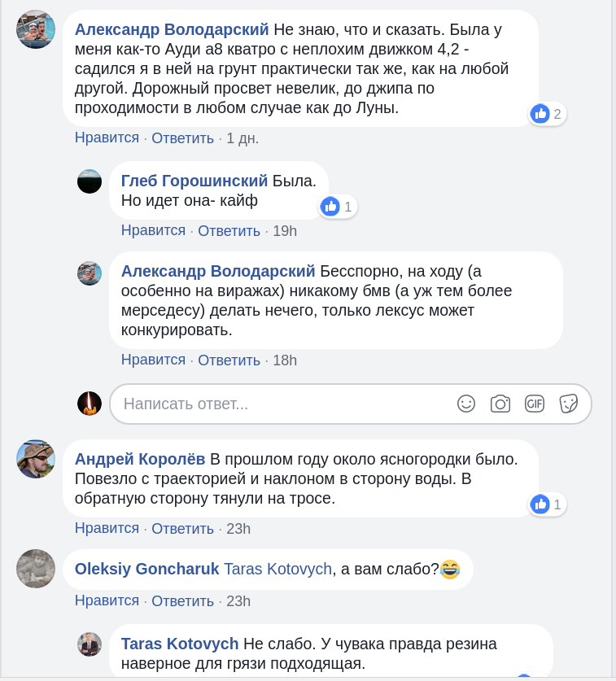Open Taras Kotovych's name link in reply
The width and height of the screenshot is (616, 681).
[180, 644]
